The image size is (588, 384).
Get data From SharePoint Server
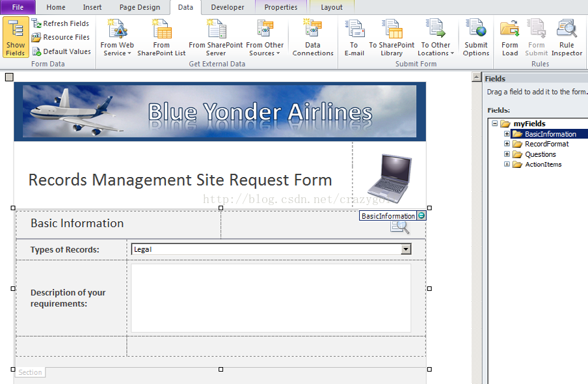(216, 38)
